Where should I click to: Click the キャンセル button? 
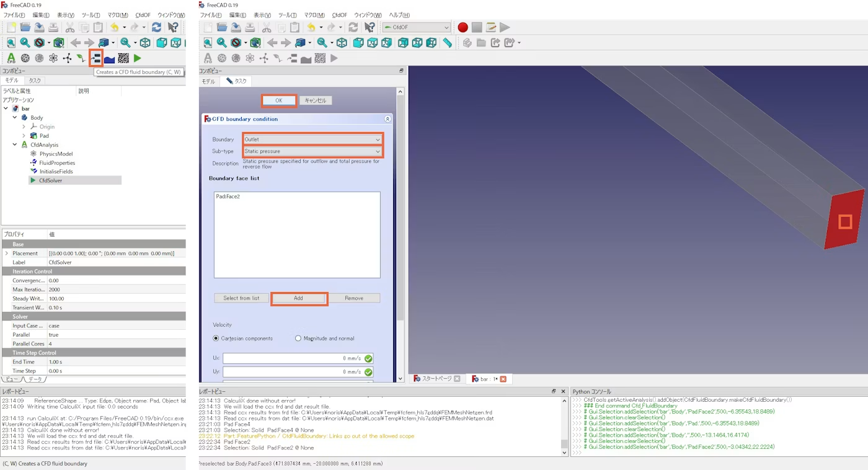pyautogui.click(x=316, y=100)
